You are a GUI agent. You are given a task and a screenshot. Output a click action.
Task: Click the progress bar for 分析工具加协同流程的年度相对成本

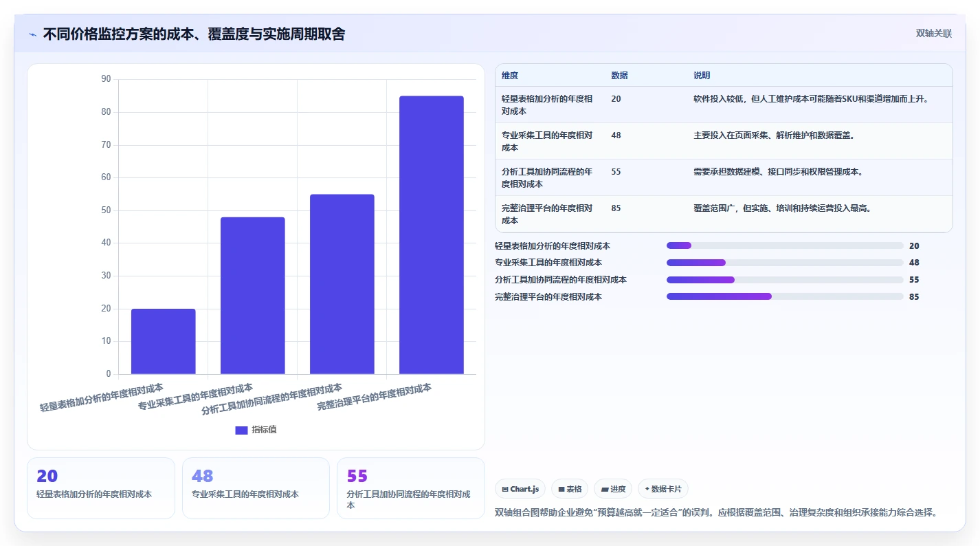pyautogui.click(x=785, y=280)
